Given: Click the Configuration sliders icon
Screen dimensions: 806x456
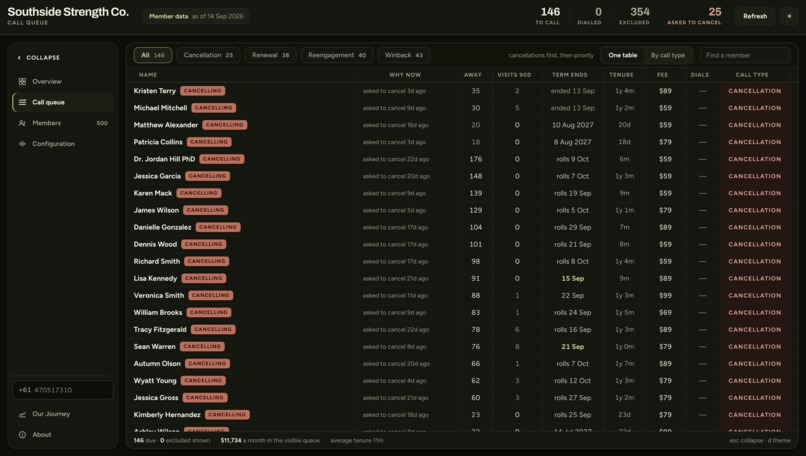Looking at the screenshot, I should click(x=22, y=144).
